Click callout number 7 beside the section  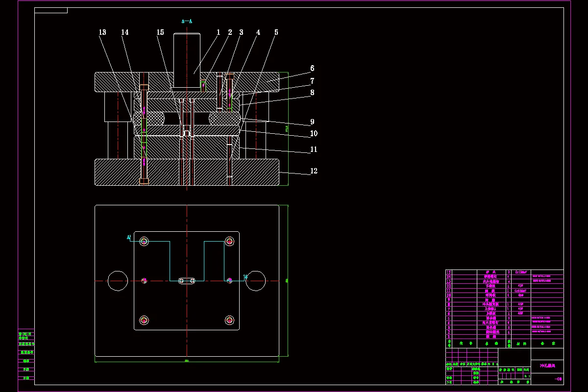(x=312, y=81)
